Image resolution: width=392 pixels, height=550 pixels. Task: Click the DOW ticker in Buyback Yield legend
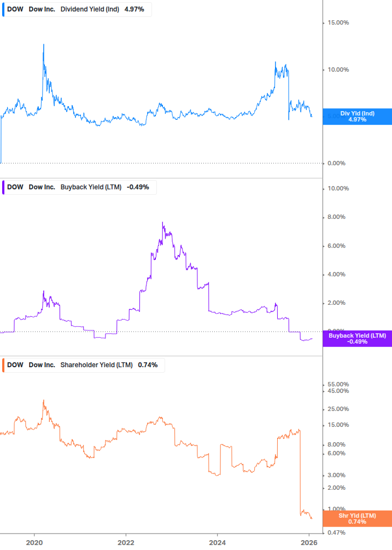coord(15,187)
